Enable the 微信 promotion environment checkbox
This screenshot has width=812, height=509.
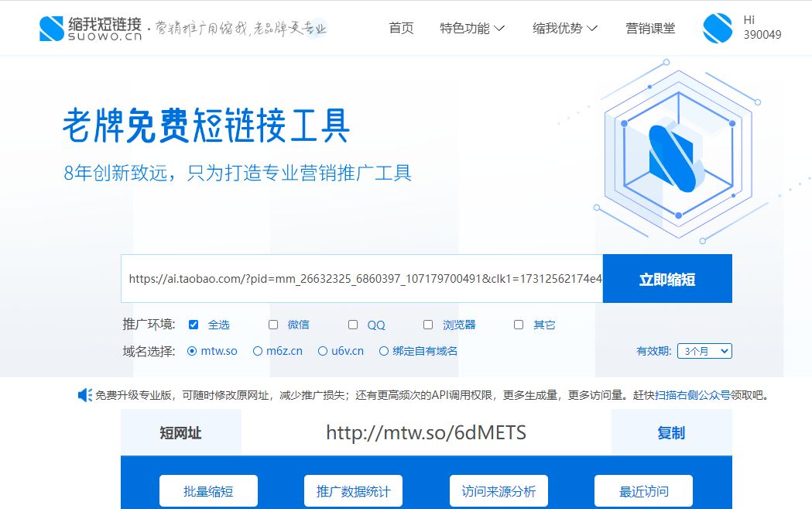coord(272,324)
